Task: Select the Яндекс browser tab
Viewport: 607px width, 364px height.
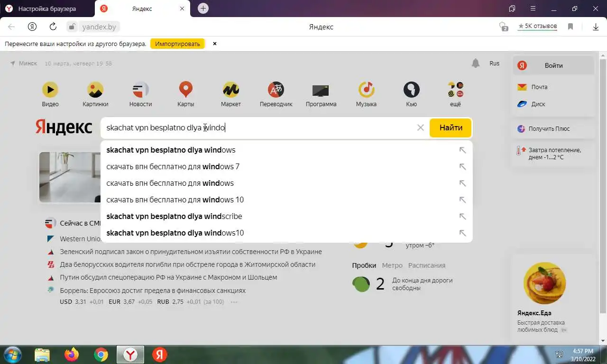Action: [x=142, y=9]
